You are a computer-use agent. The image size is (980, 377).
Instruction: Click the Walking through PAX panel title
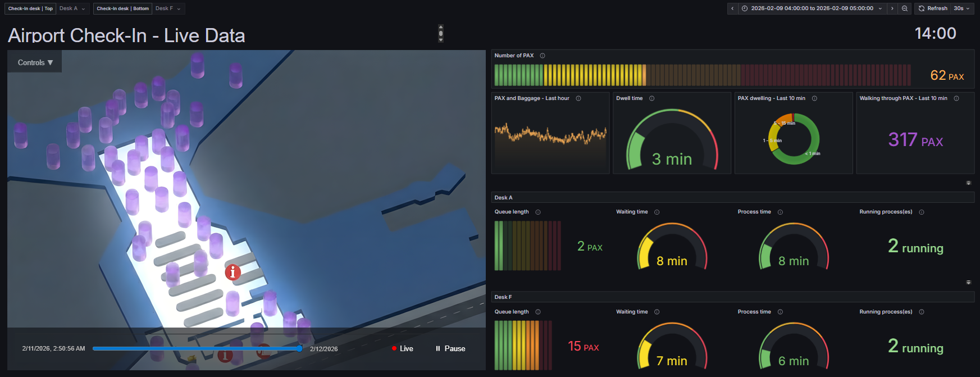903,98
